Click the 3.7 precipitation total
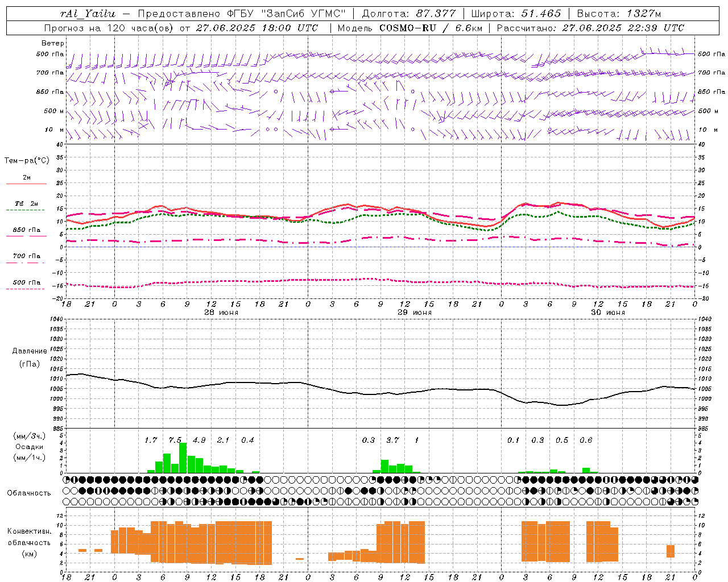 coord(392,440)
